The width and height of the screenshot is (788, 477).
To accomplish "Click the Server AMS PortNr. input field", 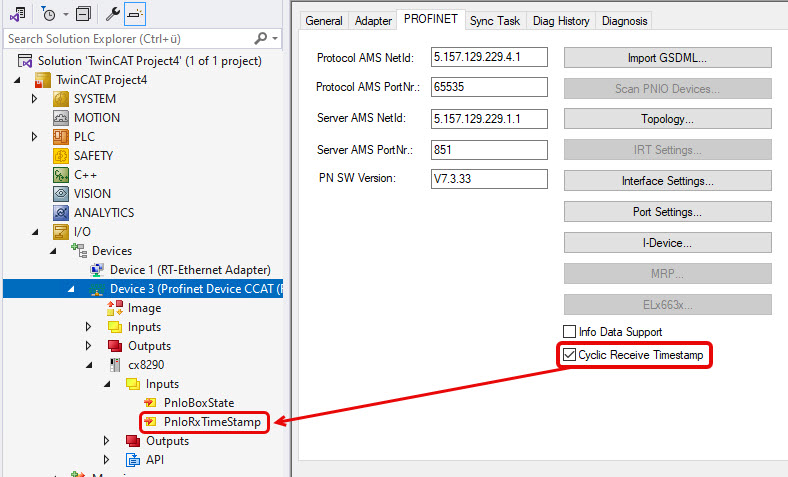I will (x=489, y=150).
